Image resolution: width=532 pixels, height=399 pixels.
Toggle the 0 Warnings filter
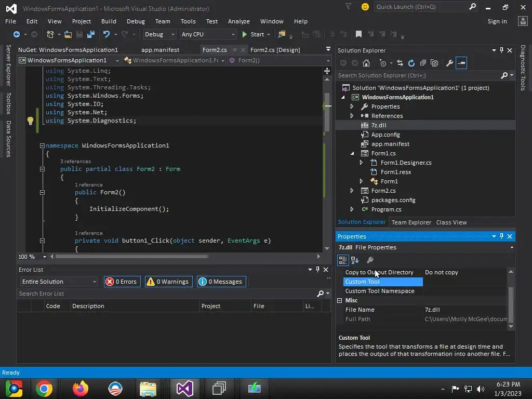click(x=169, y=282)
